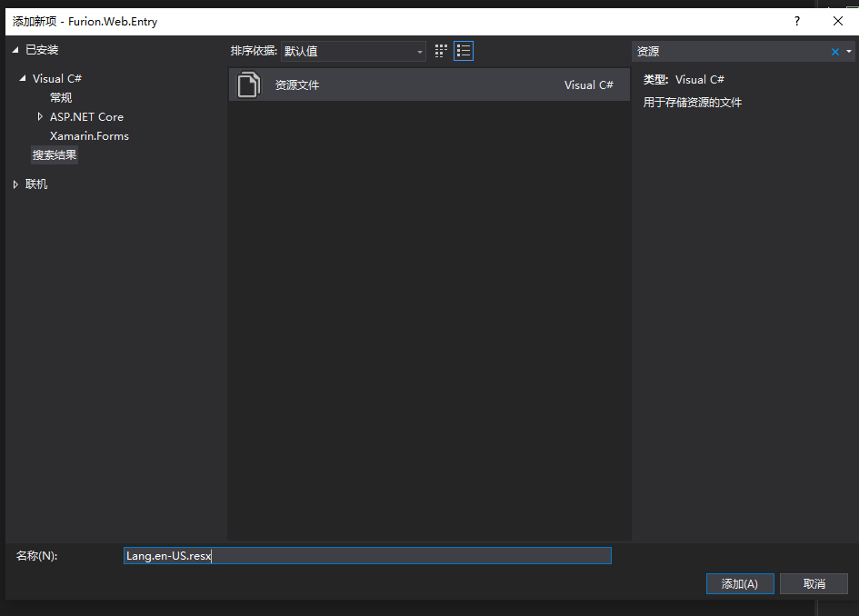The image size is (859, 616).
Task: Close the 添加新项 dialog window
Action: coord(838,21)
